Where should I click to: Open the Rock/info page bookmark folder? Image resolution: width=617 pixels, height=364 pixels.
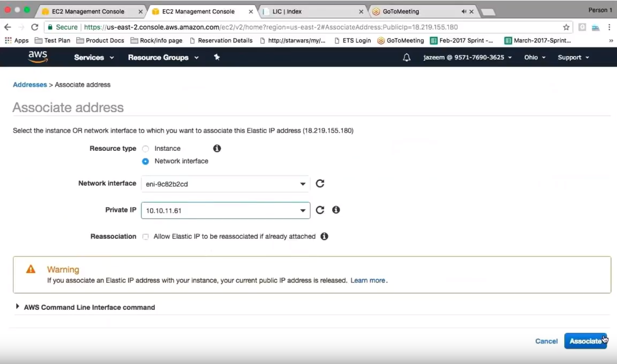tap(156, 40)
